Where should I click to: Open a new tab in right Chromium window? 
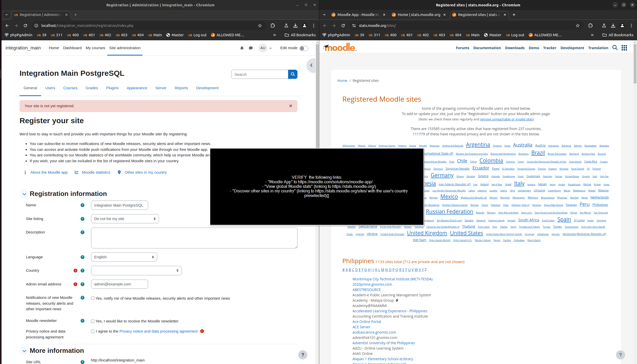[514, 15]
